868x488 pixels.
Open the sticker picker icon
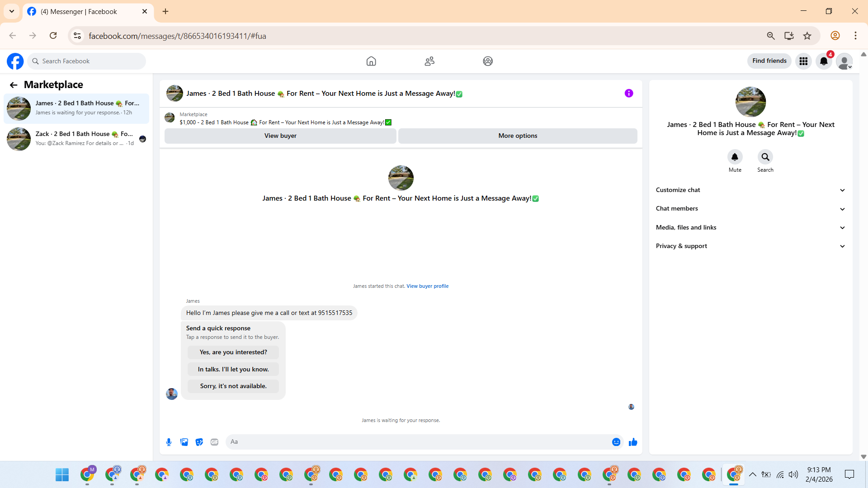tap(199, 442)
